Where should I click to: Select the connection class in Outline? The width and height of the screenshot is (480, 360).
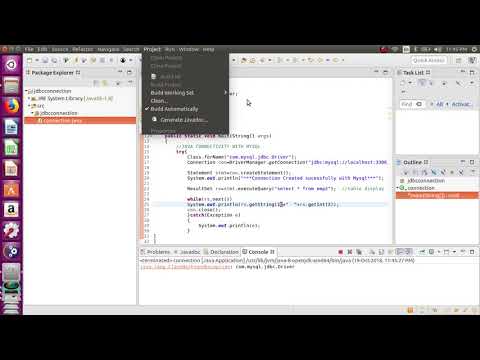pos(421,188)
